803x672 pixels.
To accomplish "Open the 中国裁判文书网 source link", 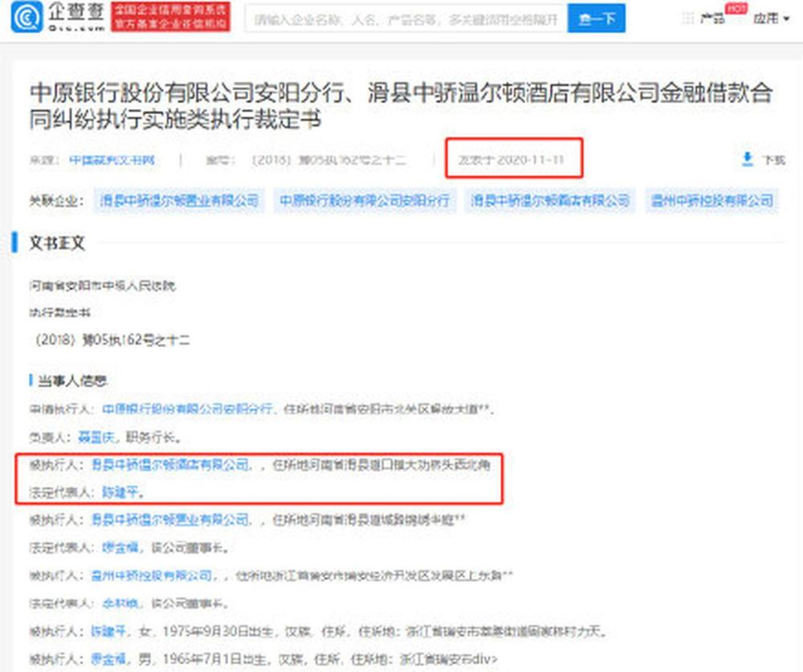I will [112, 161].
